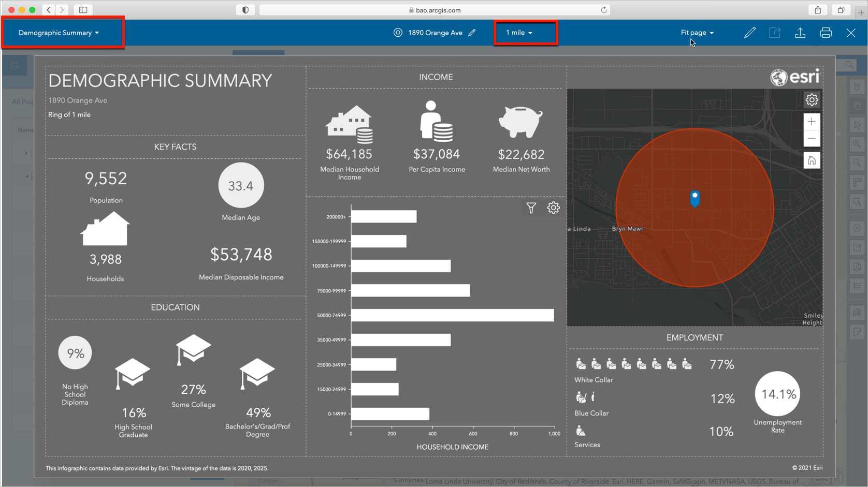
Task: Open the household income chart settings gear
Action: pos(553,208)
